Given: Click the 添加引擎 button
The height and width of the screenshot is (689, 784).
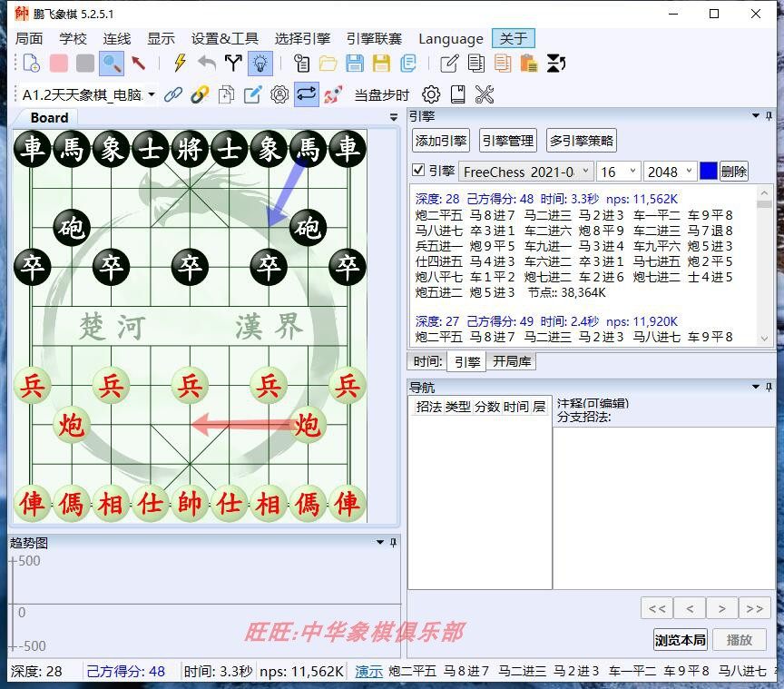Looking at the screenshot, I should (x=441, y=141).
